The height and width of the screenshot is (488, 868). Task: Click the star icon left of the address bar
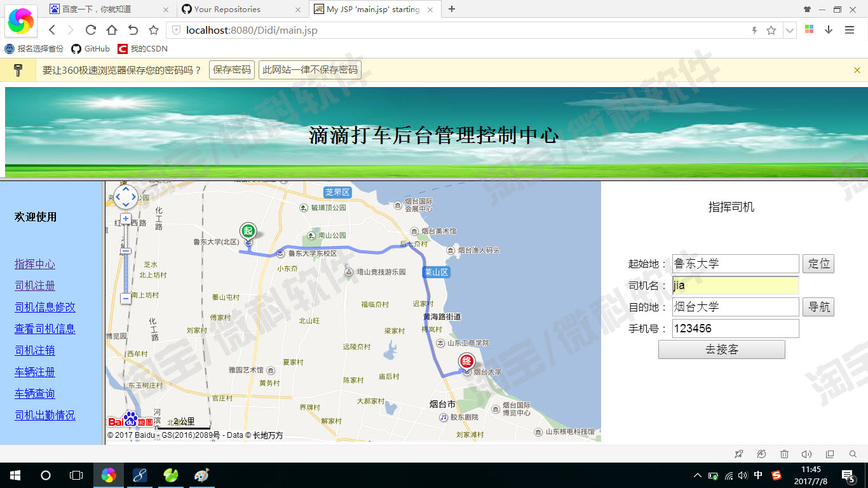pyautogui.click(x=154, y=30)
